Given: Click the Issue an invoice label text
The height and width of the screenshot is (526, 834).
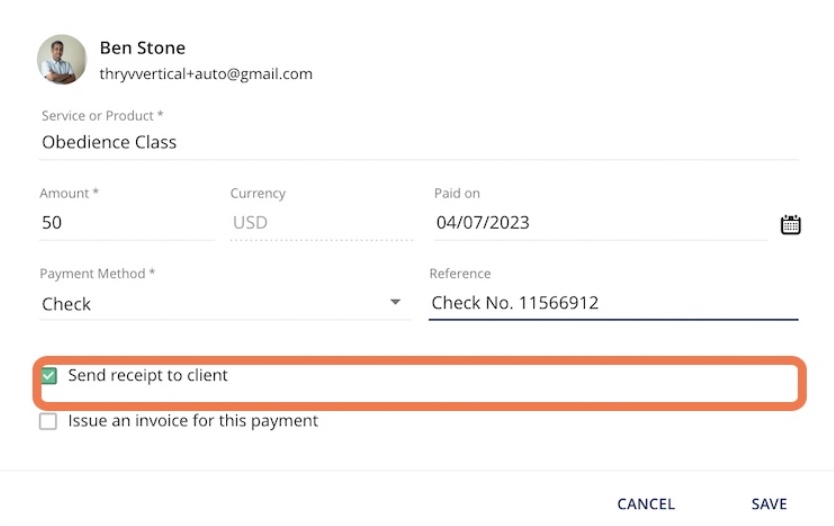Looking at the screenshot, I should (193, 421).
